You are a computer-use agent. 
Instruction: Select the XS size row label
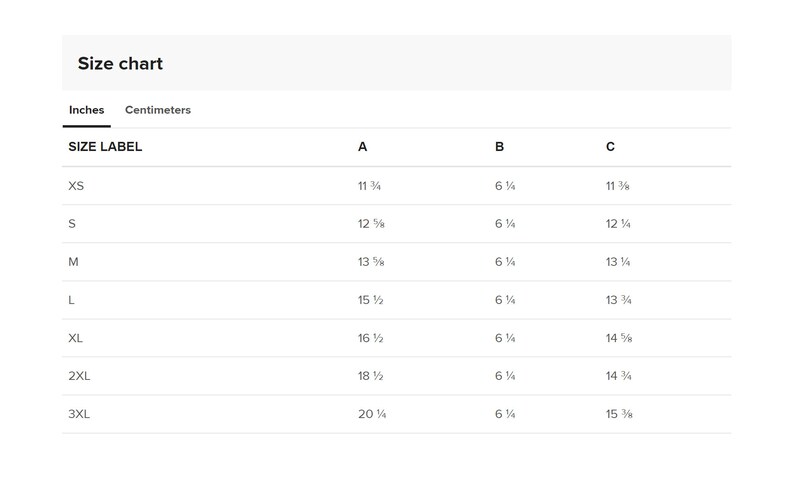tap(76, 186)
